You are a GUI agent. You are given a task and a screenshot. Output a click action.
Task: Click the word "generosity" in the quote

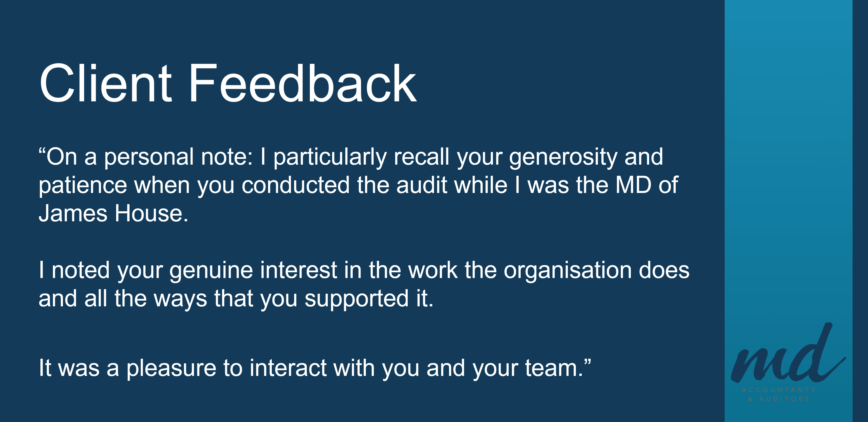point(563,157)
